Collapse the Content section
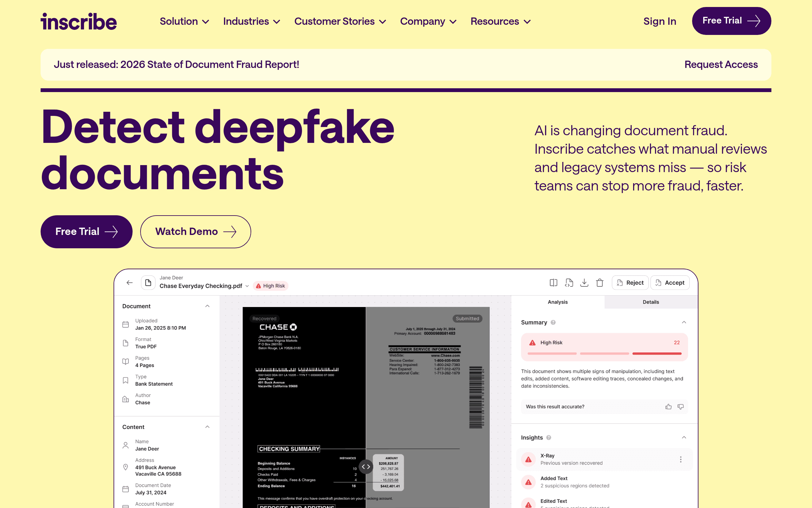The width and height of the screenshot is (812, 508). coord(207,427)
